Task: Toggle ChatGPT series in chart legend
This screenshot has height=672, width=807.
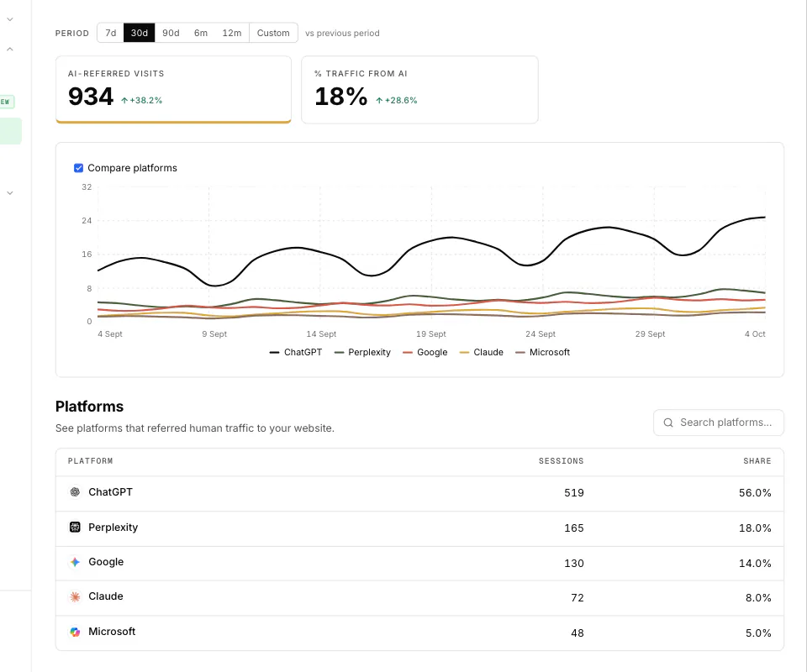Action: click(296, 352)
